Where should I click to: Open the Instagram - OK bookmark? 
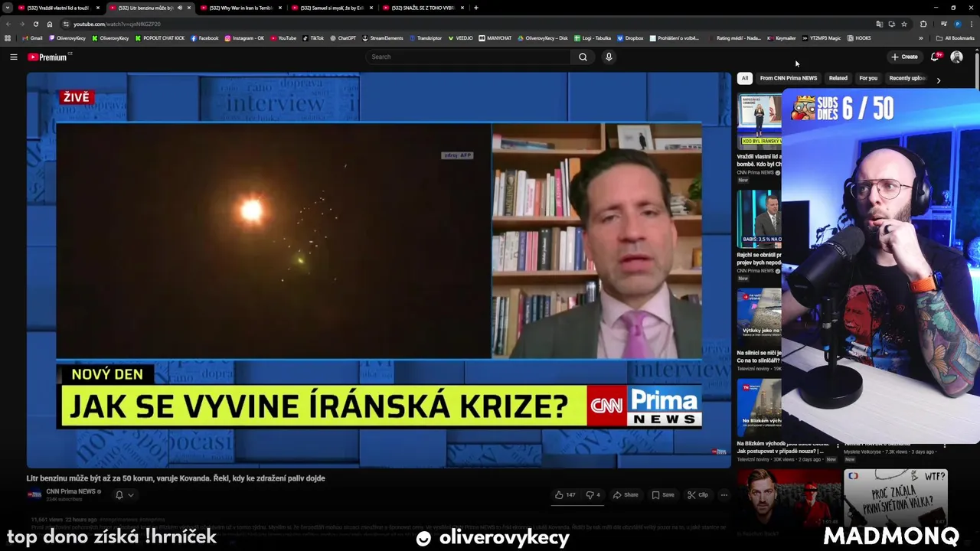coord(244,38)
